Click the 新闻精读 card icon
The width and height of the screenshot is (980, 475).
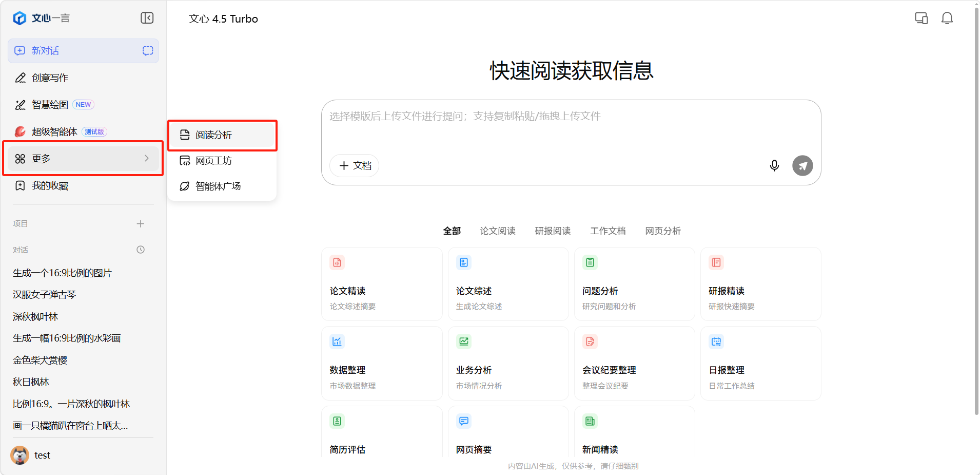coord(590,421)
